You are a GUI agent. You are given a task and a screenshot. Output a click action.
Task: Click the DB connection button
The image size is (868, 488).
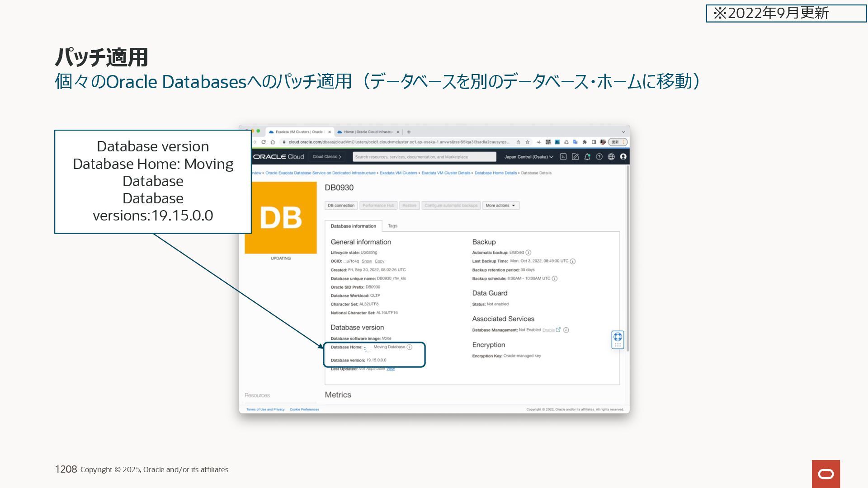[x=341, y=206]
